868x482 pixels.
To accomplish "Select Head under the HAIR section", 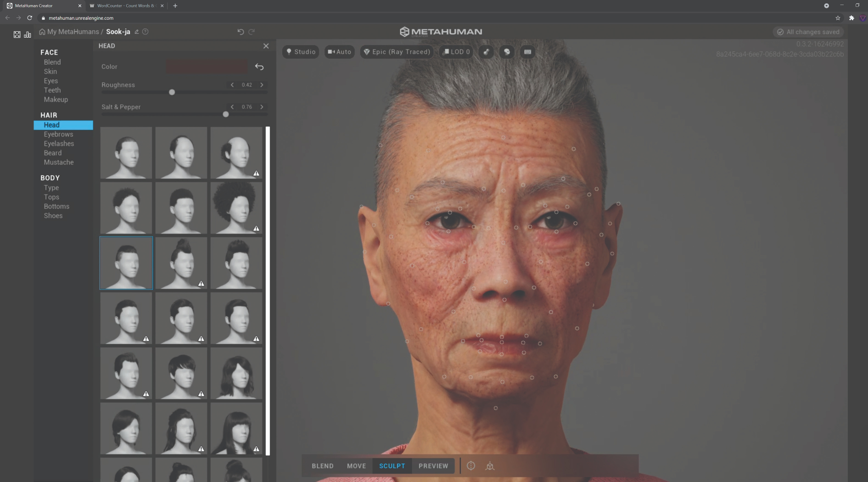I will [x=63, y=125].
